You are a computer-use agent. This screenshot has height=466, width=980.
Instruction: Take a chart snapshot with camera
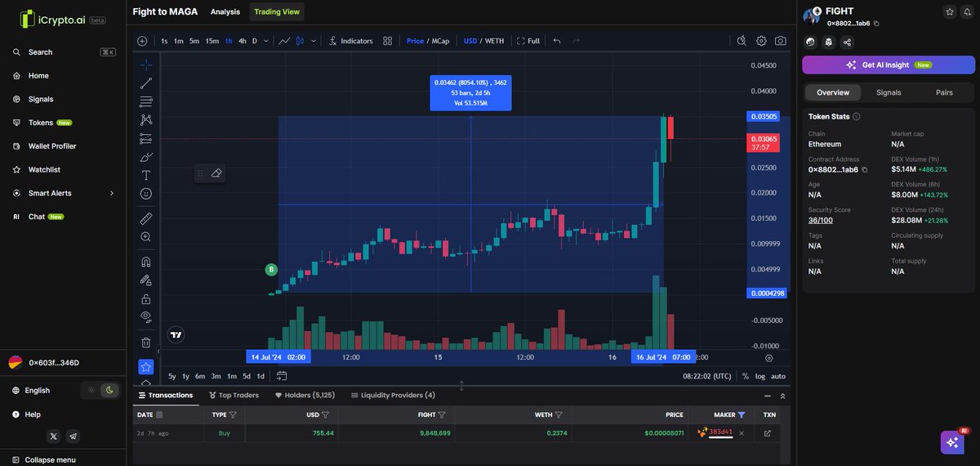(781, 41)
